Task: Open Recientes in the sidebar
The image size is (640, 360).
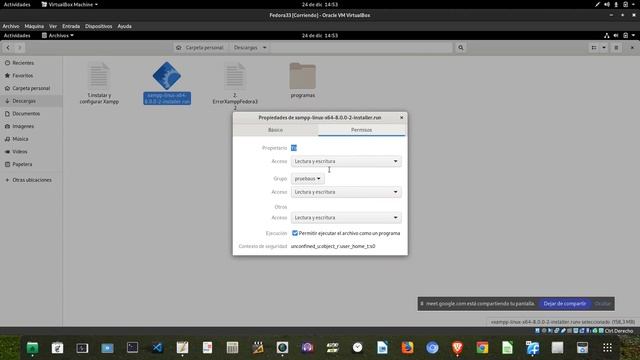Action: [x=23, y=63]
